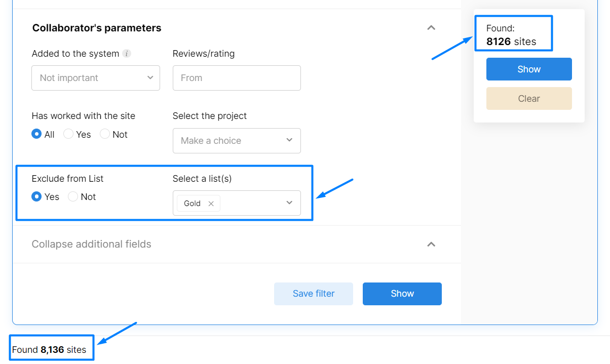Open the Select the project dropdown
This screenshot has width=610, height=364.
click(237, 141)
